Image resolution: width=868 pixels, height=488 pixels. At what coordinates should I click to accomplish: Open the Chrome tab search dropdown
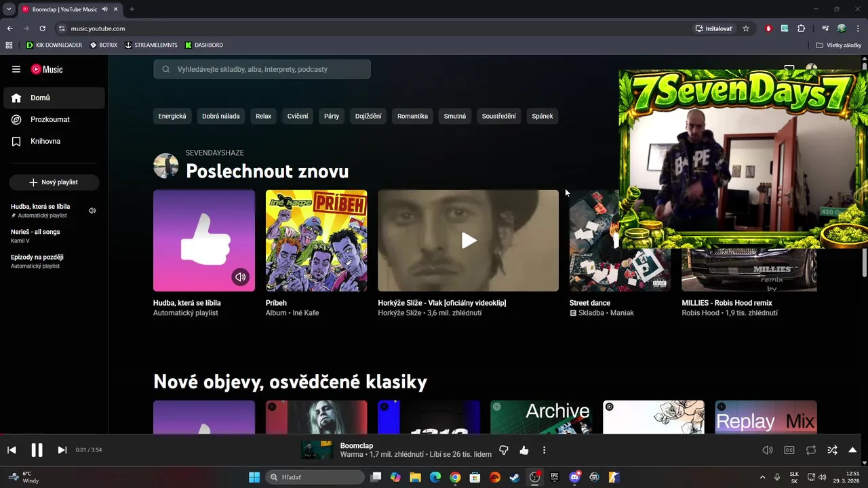9,9
